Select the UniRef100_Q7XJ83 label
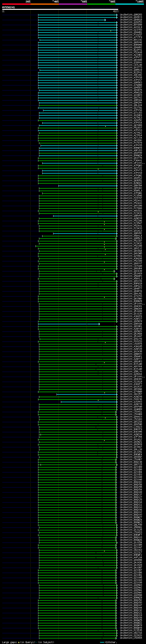The height and width of the screenshot is (644, 146). click(x=131, y=113)
